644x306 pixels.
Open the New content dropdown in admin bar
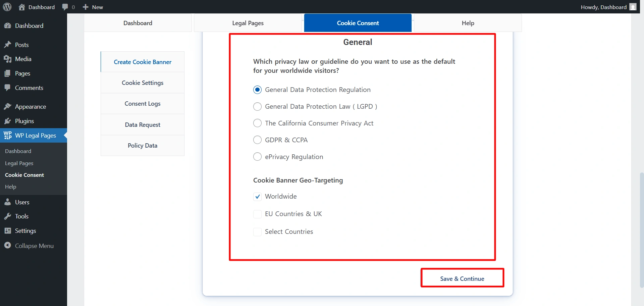[x=93, y=7]
